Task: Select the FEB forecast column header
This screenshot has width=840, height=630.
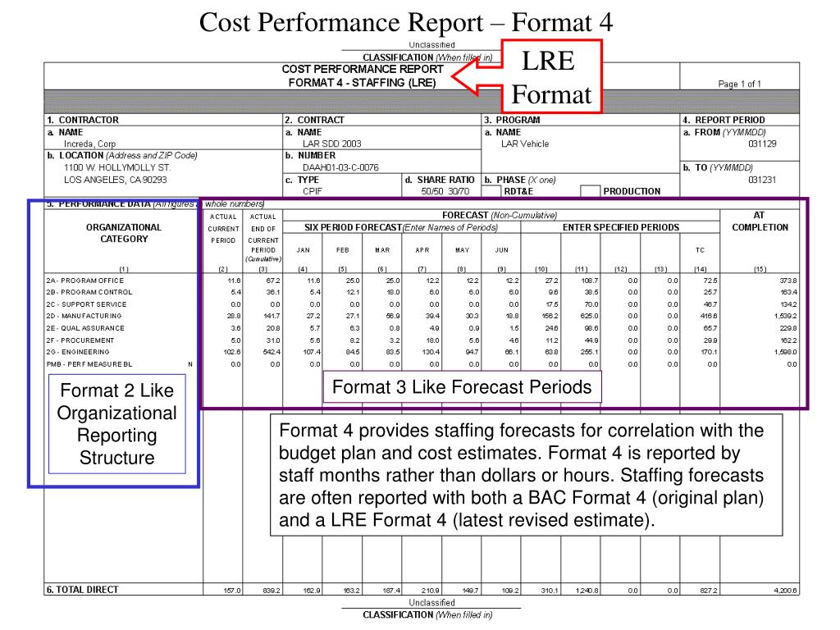Action: tap(343, 250)
